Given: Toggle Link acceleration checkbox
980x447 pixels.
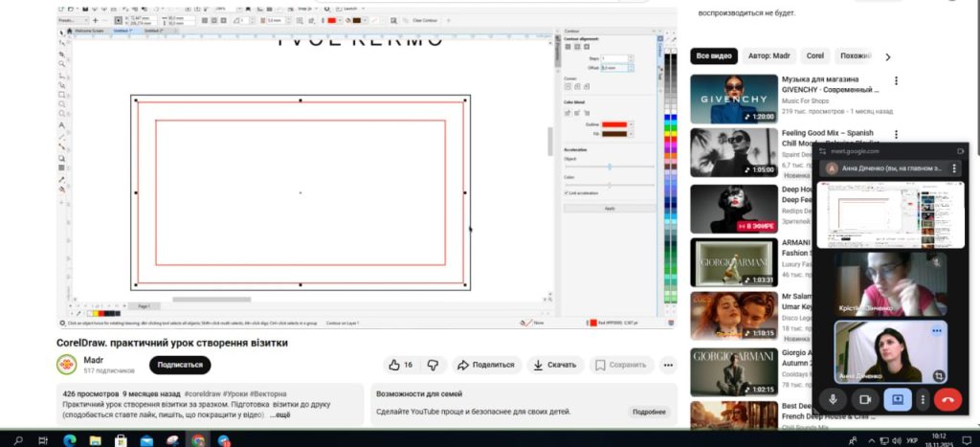Looking at the screenshot, I should click(x=567, y=192).
